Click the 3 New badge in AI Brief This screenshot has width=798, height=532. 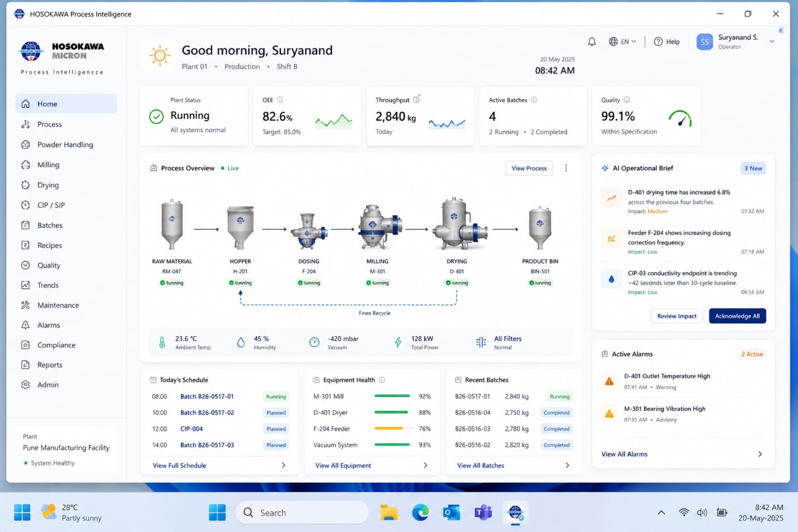click(753, 168)
